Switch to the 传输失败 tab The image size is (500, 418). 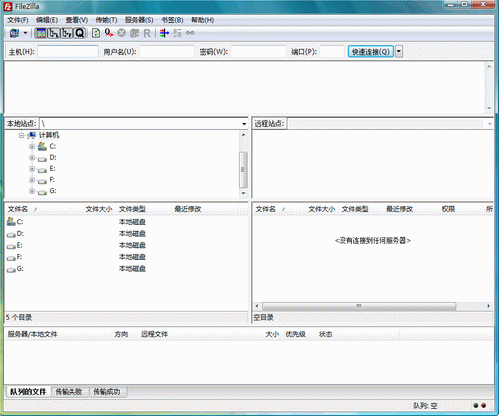[x=69, y=392]
